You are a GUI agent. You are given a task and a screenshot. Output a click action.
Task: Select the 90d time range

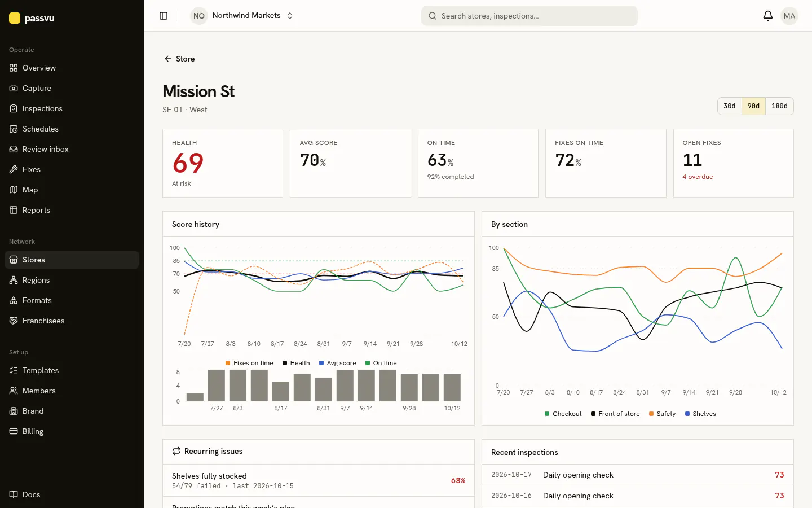tap(753, 106)
